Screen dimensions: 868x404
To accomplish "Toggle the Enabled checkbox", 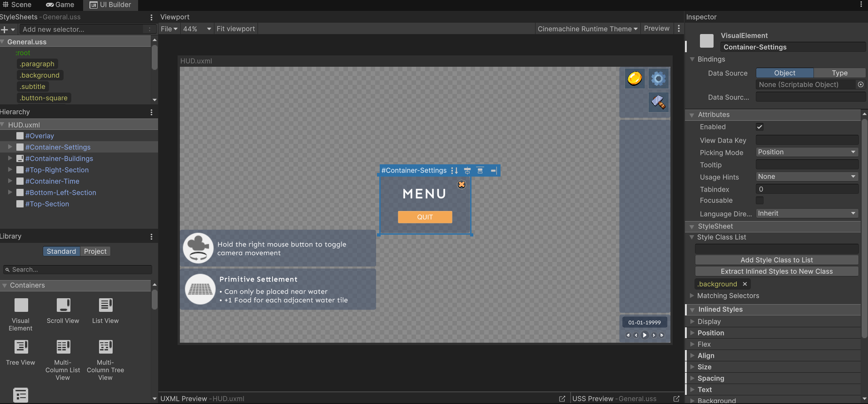I will pyautogui.click(x=759, y=127).
